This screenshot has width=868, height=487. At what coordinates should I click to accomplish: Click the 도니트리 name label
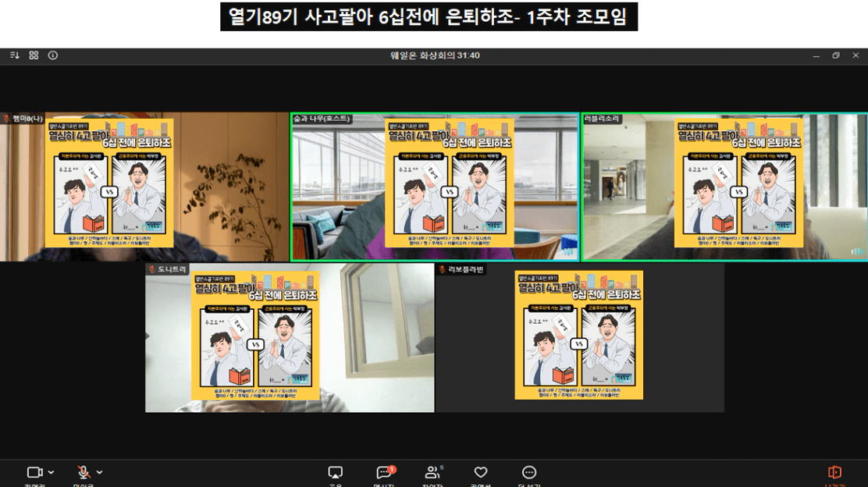[168, 269]
